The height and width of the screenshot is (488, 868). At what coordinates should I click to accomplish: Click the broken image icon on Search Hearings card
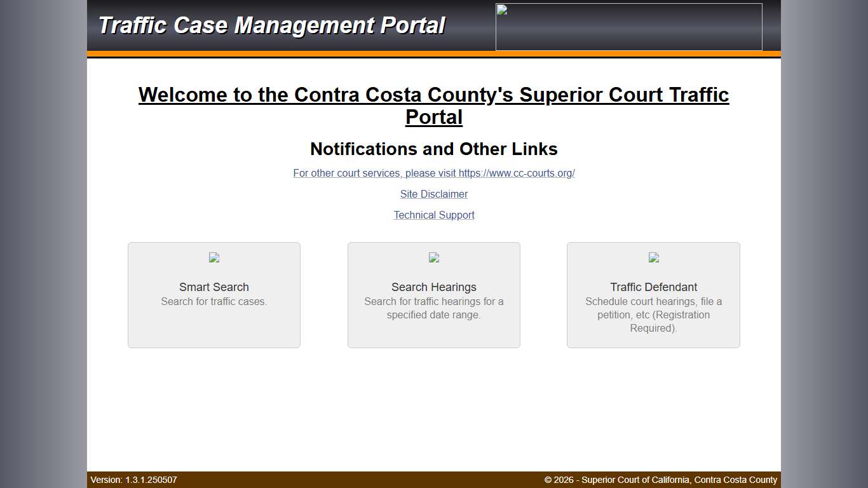click(433, 257)
